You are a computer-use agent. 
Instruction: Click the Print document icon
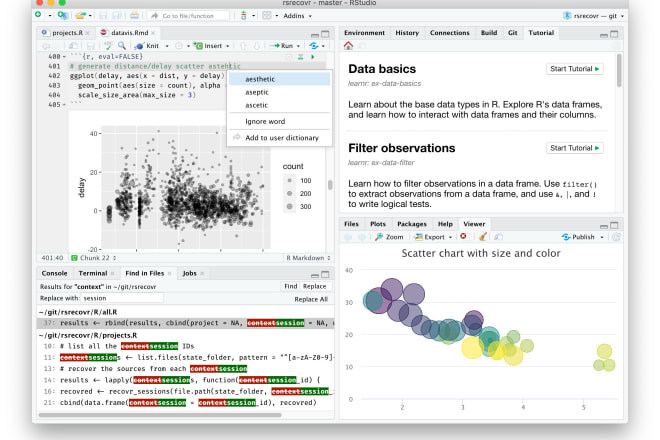point(134,16)
